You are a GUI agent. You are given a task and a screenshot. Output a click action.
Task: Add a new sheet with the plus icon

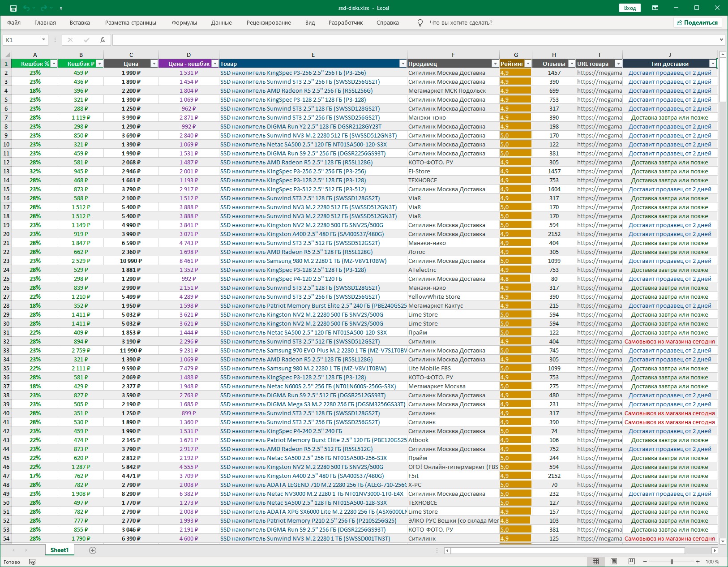(93, 550)
